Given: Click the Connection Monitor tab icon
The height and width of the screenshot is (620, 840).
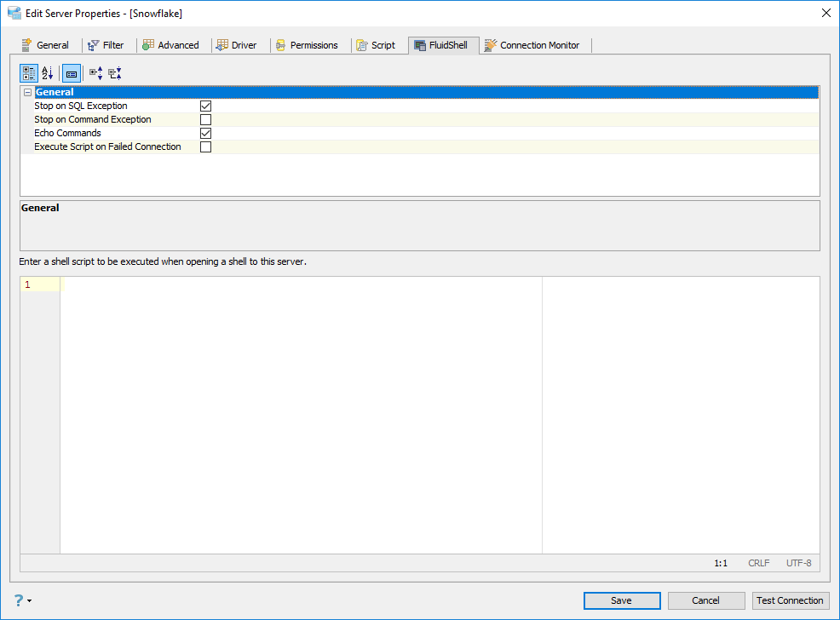Looking at the screenshot, I should (x=490, y=45).
